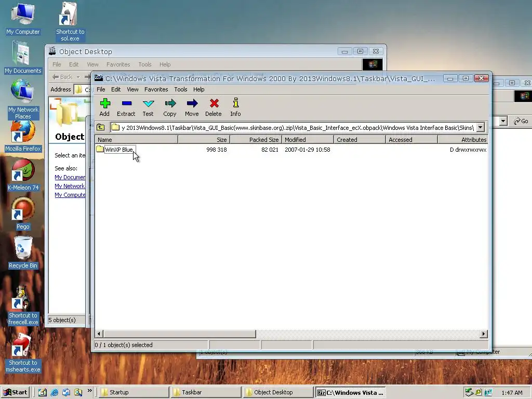Screen dimensions: 532x399
Task: Open the Info toolbar button
Action: coord(235,107)
